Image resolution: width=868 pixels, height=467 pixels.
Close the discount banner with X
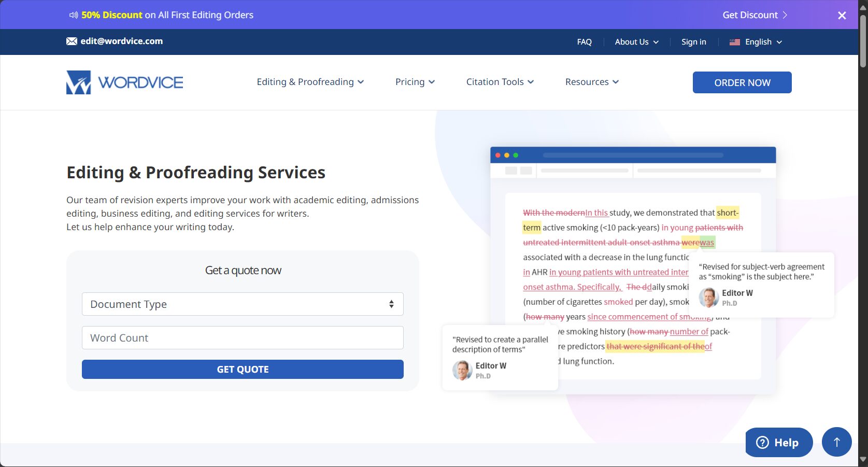pos(842,16)
